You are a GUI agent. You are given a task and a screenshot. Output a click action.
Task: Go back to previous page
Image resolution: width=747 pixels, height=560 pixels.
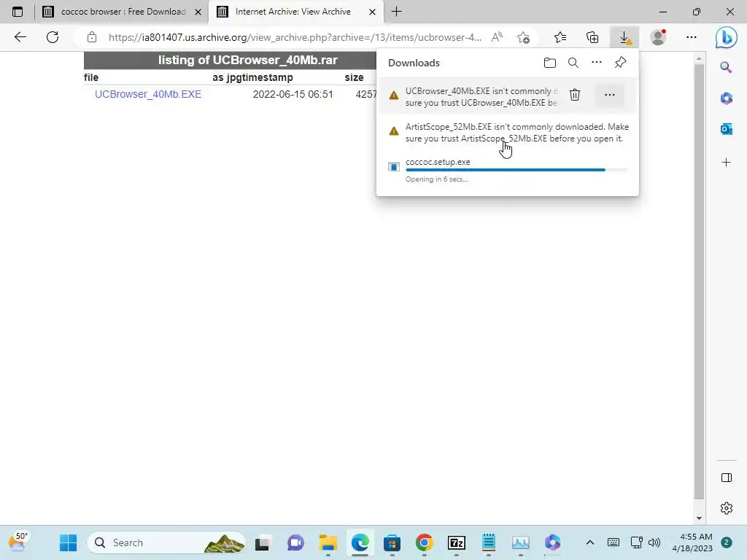(x=20, y=37)
